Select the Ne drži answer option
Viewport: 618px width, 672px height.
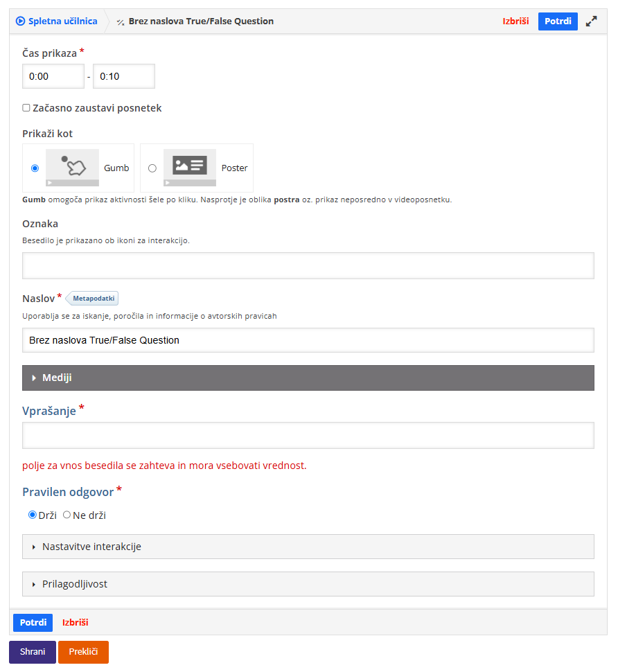coord(67,515)
